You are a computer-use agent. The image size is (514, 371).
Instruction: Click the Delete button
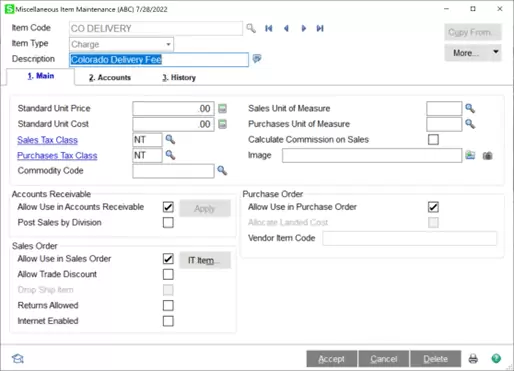(x=436, y=359)
